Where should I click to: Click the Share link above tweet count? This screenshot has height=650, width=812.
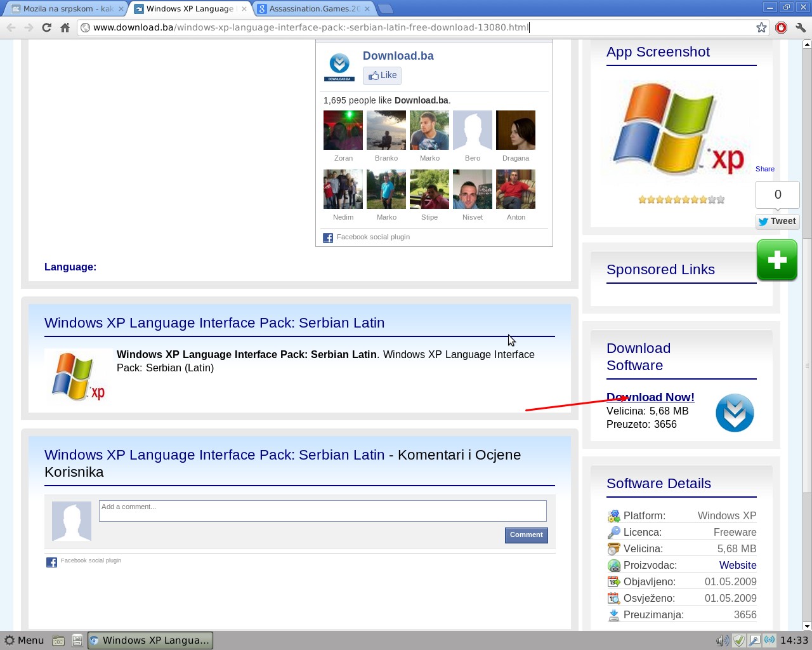pyautogui.click(x=765, y=169)
